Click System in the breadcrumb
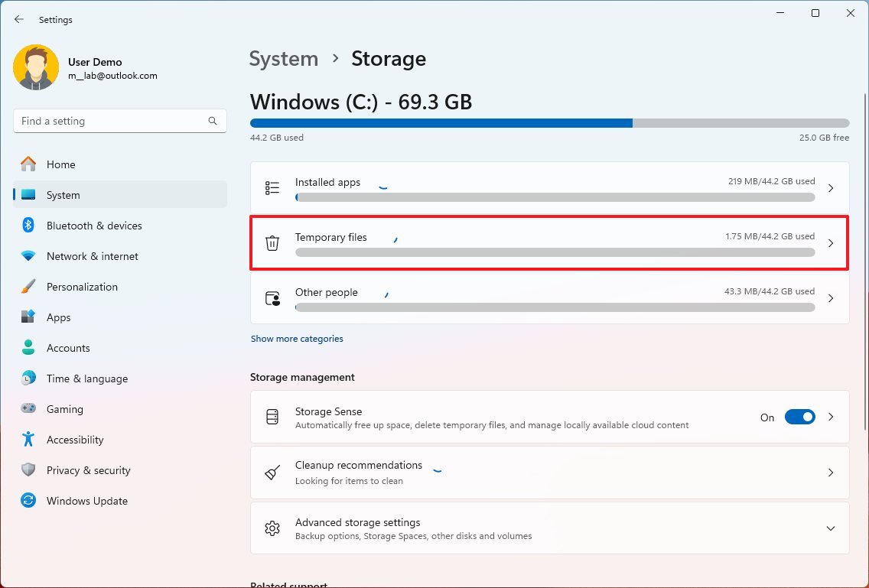This screenshot has width=869, height=588. click(x=283, y=59)
